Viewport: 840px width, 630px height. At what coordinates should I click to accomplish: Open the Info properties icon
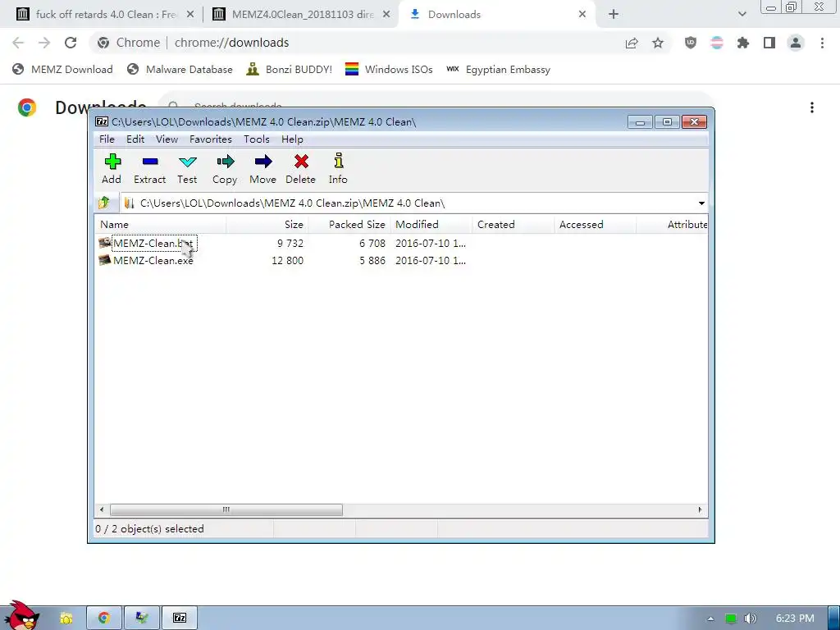click(x=338, y=168)
